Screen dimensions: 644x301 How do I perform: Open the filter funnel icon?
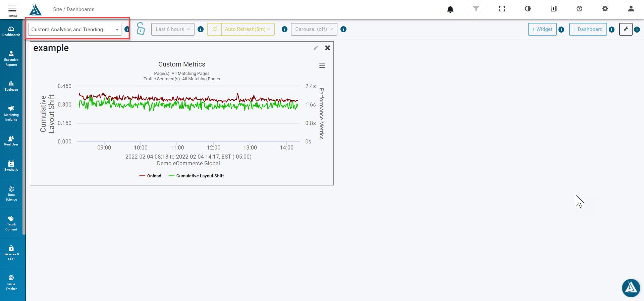pos(476,9)
